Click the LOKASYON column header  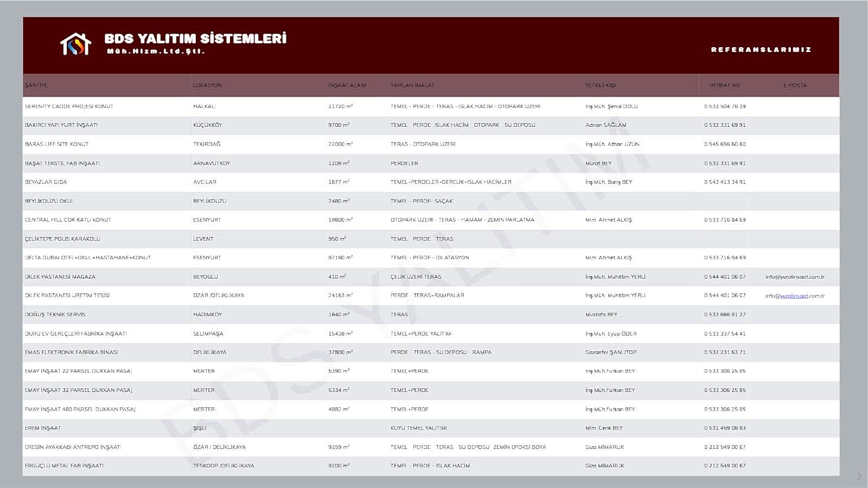[207, 86]
